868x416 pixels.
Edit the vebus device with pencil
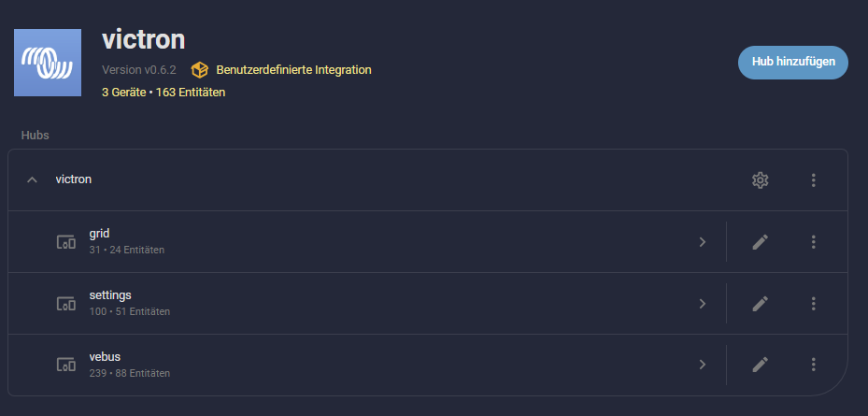coord(761,365)
